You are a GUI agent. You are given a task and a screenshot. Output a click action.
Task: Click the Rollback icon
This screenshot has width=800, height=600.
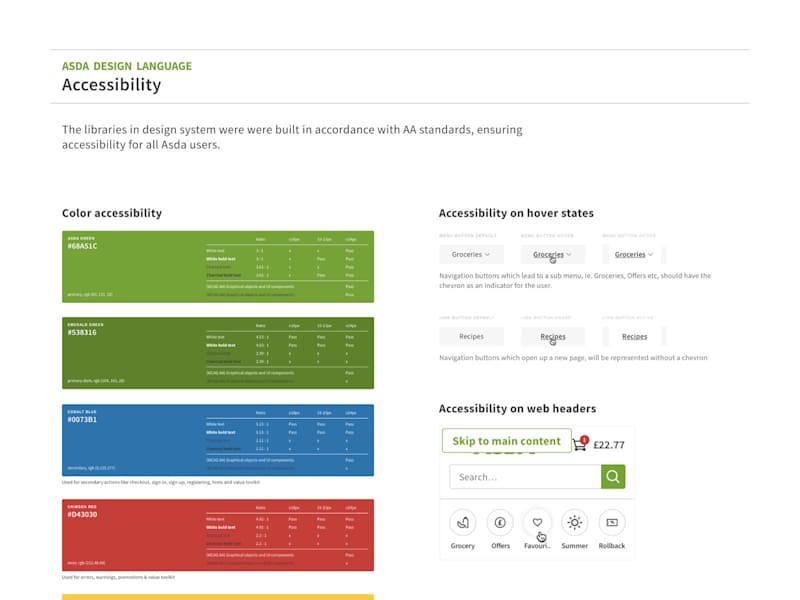(612, 522)
